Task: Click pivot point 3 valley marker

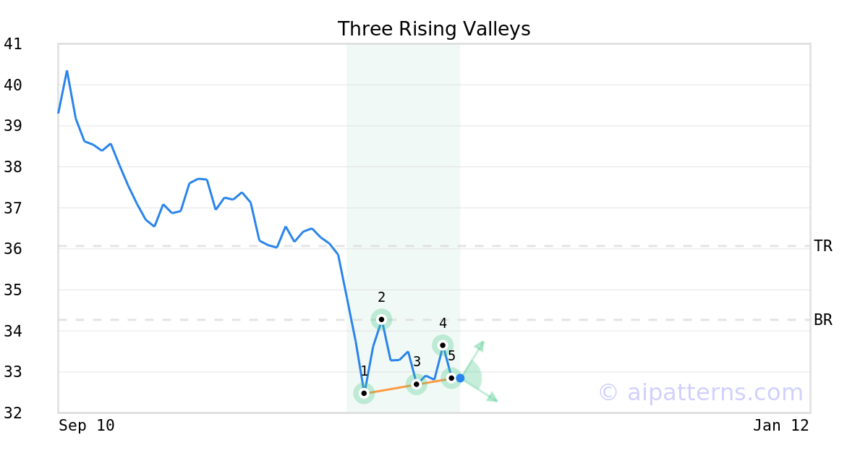Action: (x=417, y=384)
